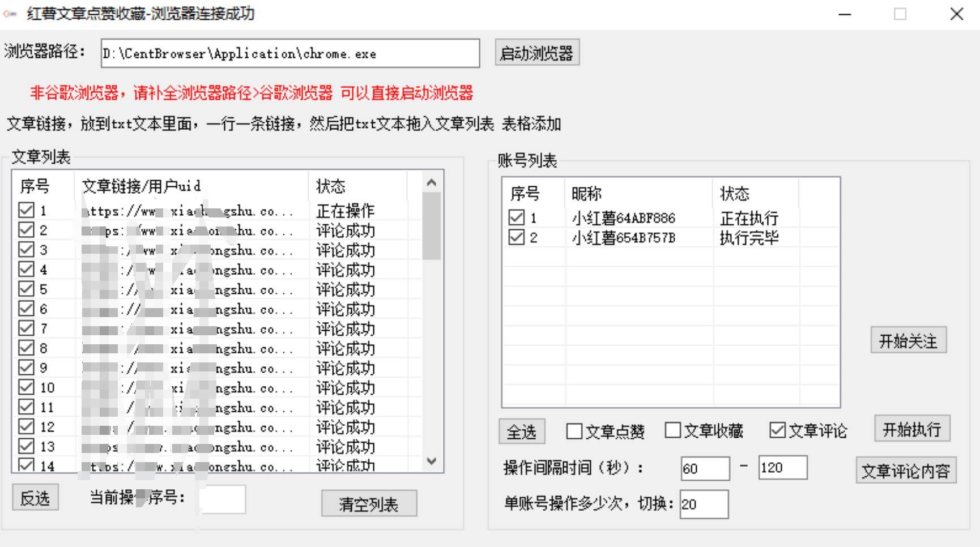Click the 文章链接/用户uid column header
980x547 pixels.
[191, 186]
